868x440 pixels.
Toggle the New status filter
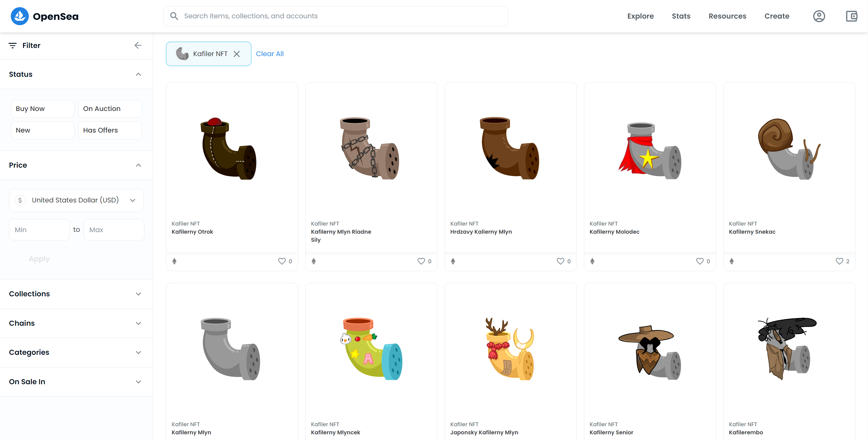point(43,130)
